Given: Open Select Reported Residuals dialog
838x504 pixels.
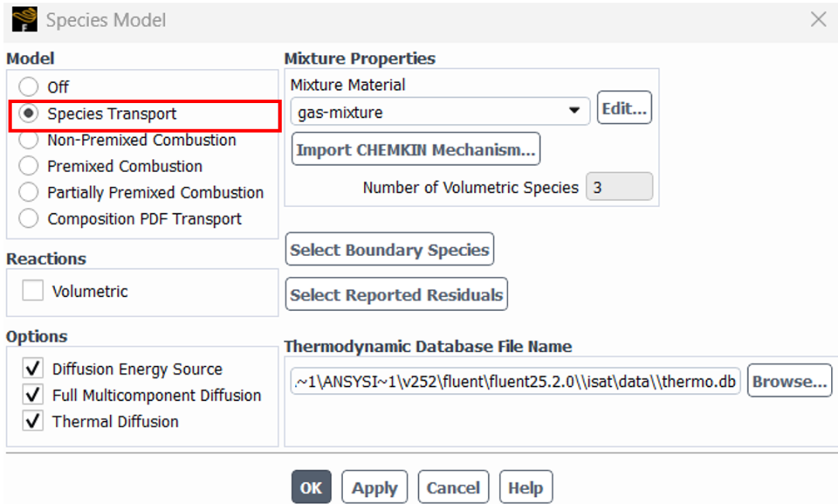Looking at the screenshot, I should pos(396,294).
